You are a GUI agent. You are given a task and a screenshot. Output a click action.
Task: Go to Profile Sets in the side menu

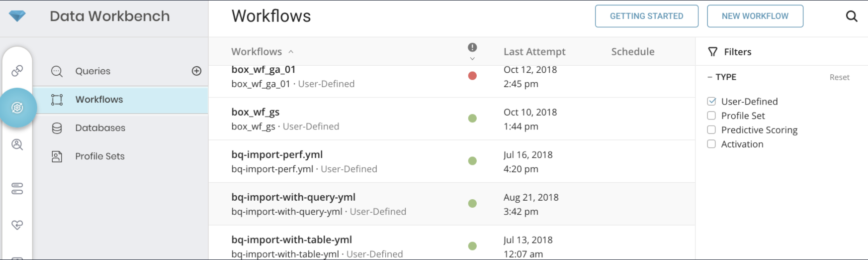coord(99,156)
